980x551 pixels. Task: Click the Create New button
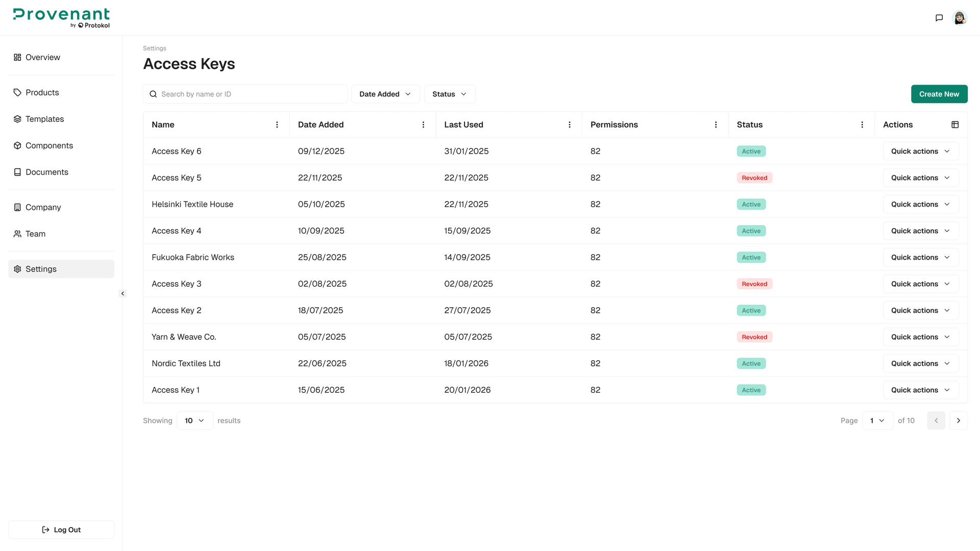(x=939, y=94)
